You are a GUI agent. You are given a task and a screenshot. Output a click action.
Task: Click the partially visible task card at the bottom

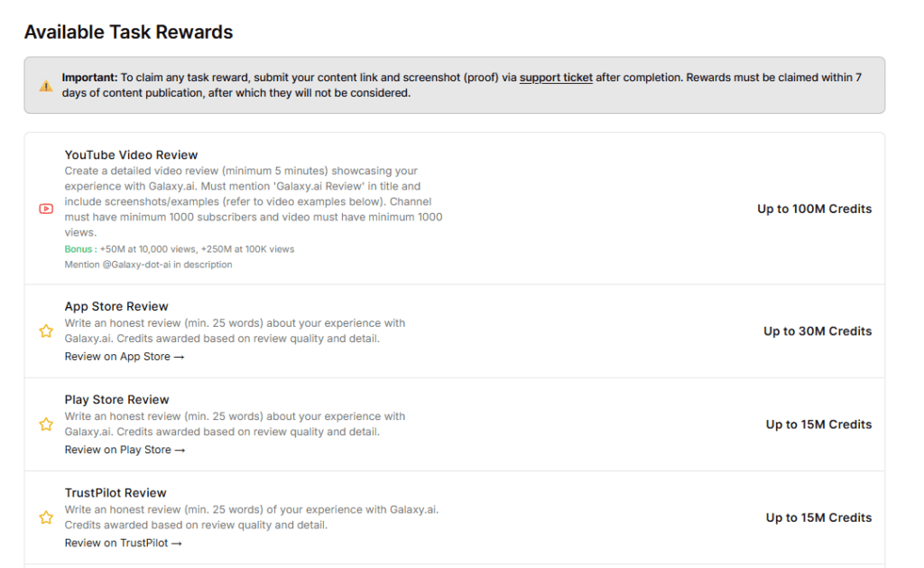[451, 565]
